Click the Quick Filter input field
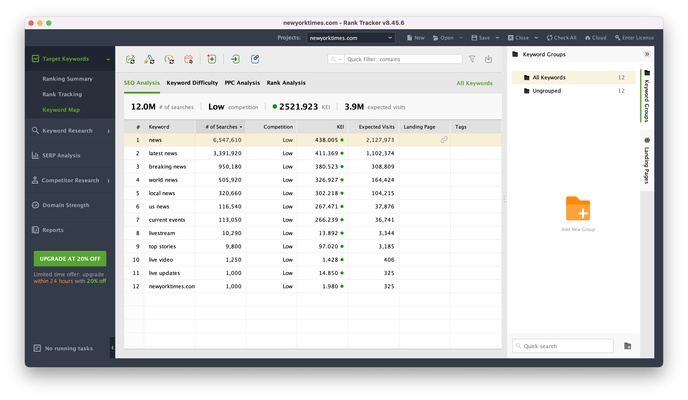This screenshot has height=400, width=688. click(403, 59)
